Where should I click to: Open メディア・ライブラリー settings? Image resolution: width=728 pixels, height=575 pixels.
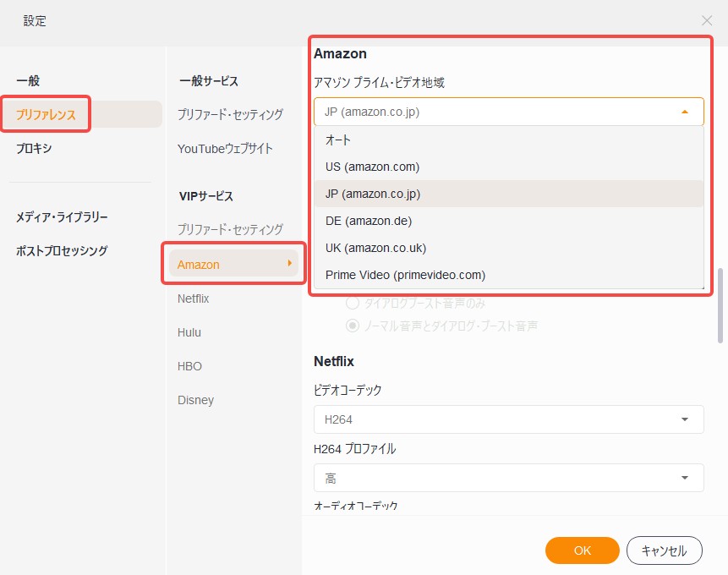point(62,217)
